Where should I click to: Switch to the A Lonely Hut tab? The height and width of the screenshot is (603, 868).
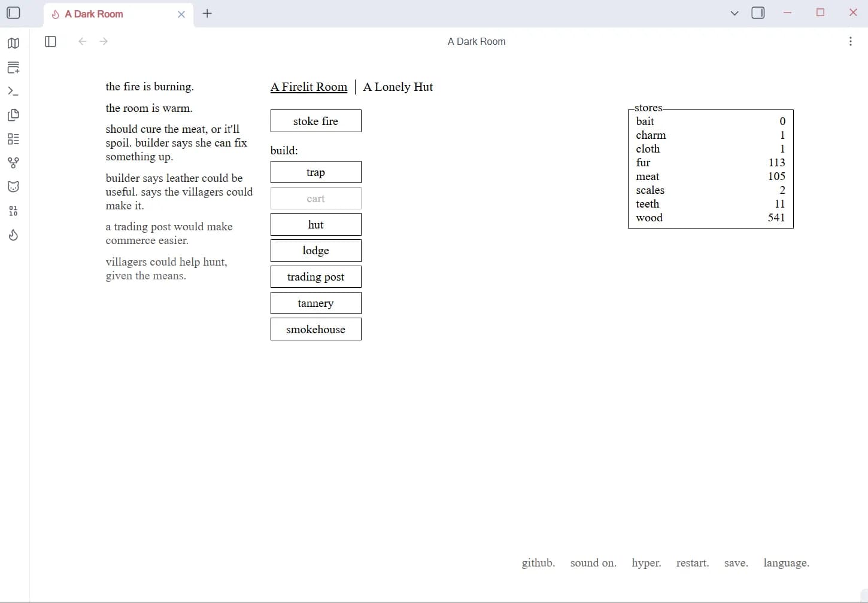pos(398,87)
